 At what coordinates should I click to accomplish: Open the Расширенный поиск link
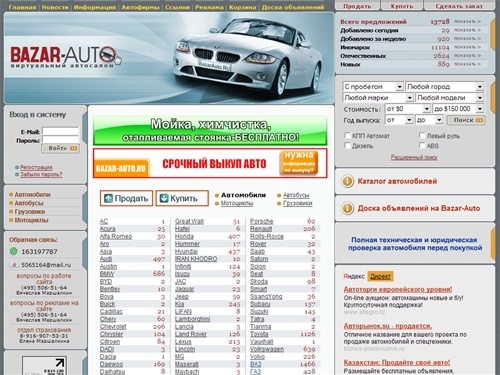tap(414, 157)
